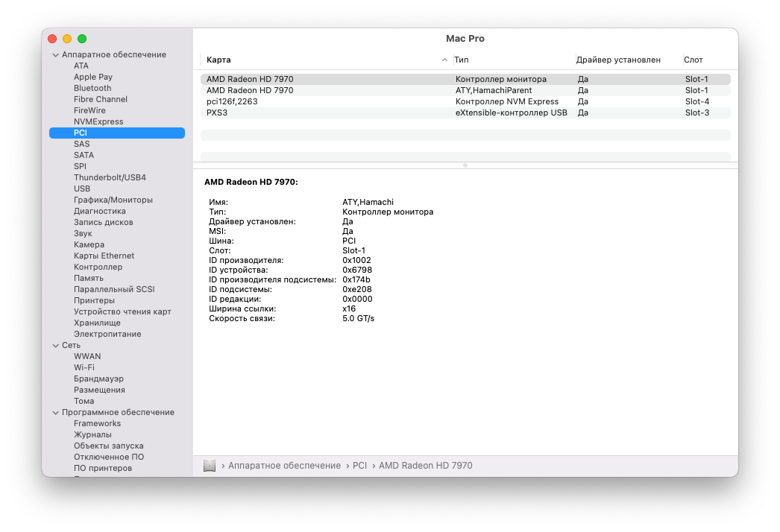Viewport: 780px width, 532px height.
Task: Open Отключенное ПО in the sidebar
Action: tap(109, 457)
